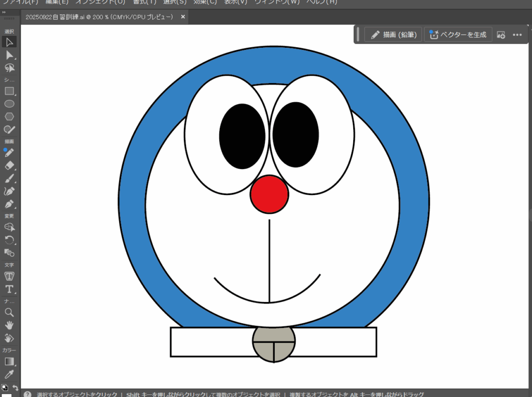
Task: Activate the Zoom magnifier tool
Action: pos(9,312)
